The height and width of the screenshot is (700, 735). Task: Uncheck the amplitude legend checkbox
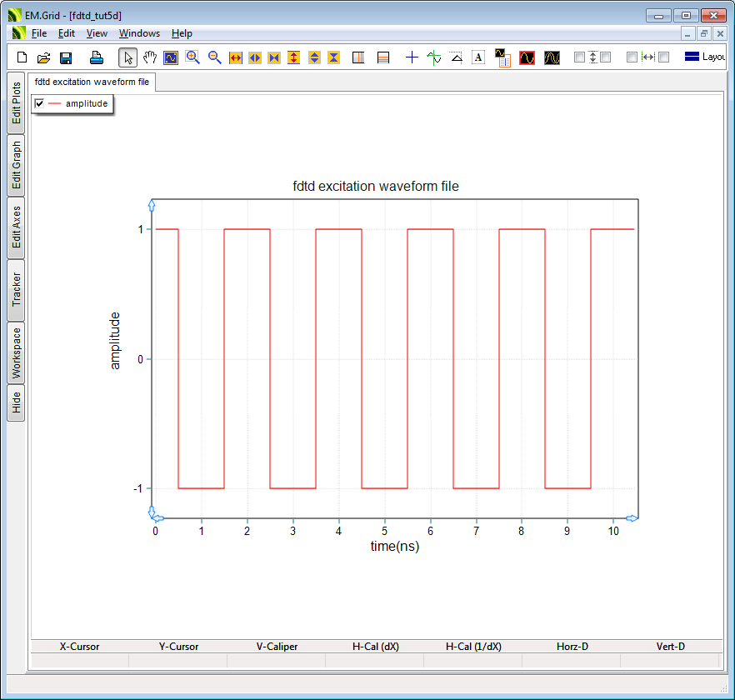39,103
